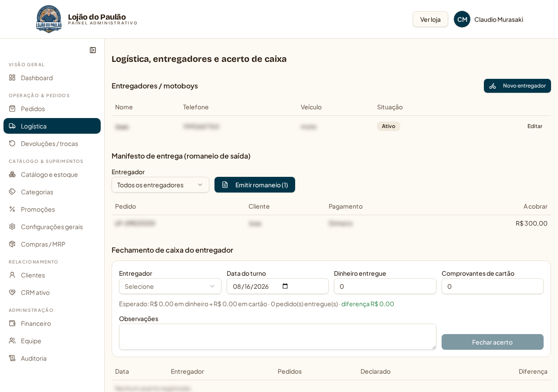Screen dimensions: 558x392
Task: Click the Financeiro wallet icon
Action: coord(12,323)
